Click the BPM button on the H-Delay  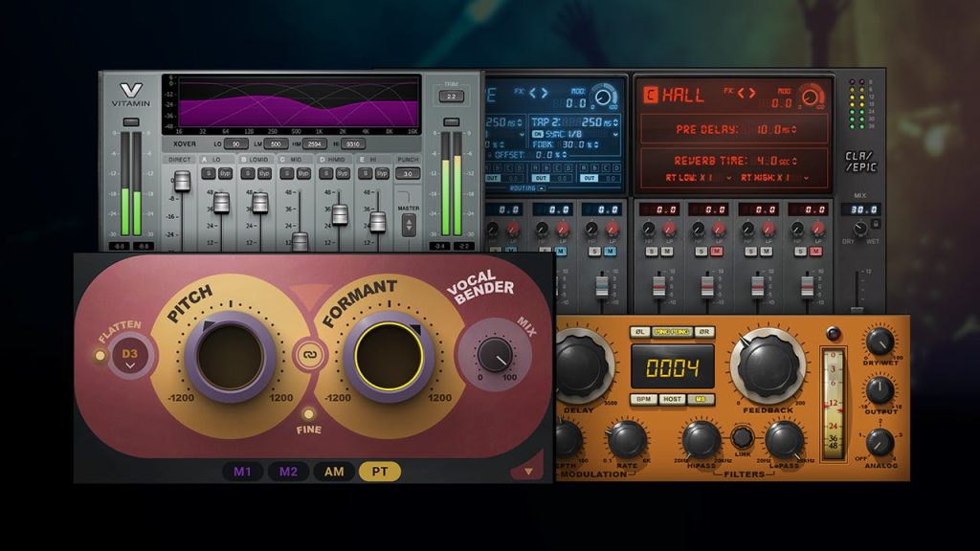[x=644, y=399]
